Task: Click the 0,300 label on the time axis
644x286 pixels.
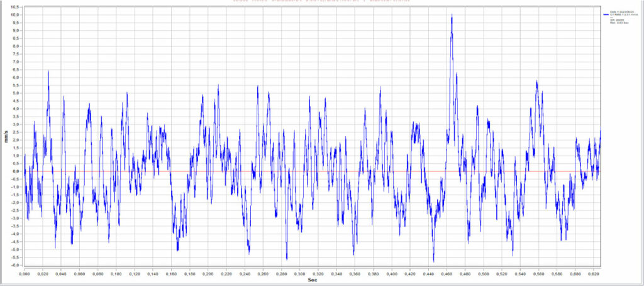Action: pos(300,273)
